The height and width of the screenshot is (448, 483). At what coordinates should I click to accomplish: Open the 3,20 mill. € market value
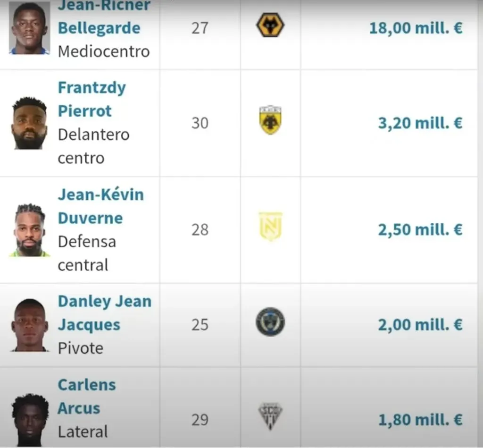420,123
